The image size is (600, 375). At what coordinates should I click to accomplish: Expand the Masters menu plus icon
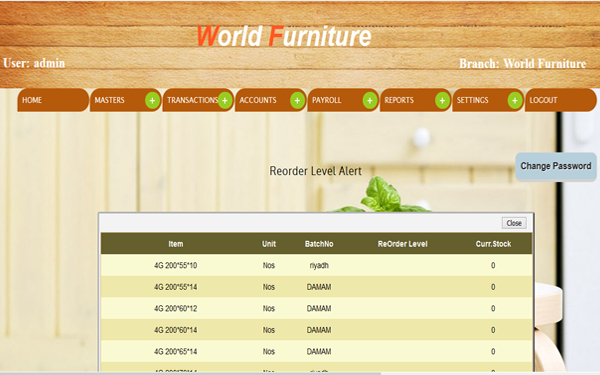point(152,101)
